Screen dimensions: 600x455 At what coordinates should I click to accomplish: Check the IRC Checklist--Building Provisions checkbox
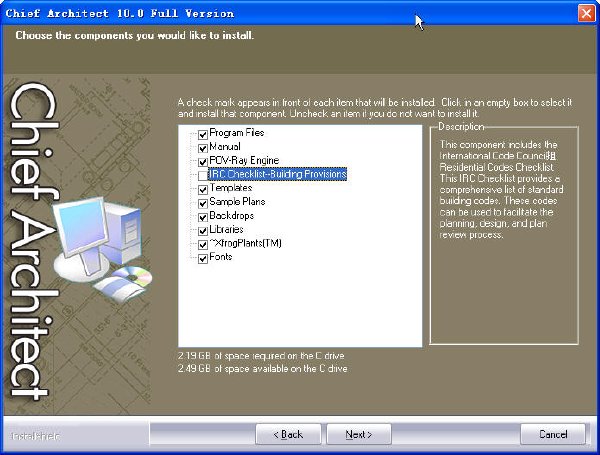coord(203,176)
